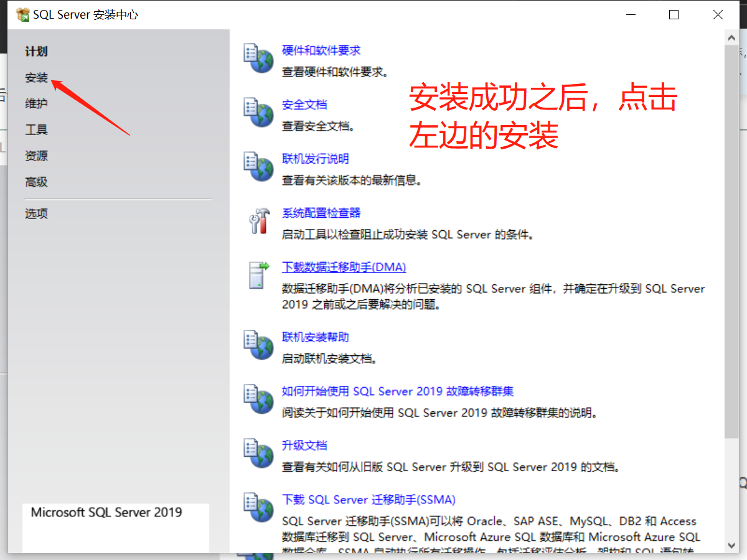Click the icon beside 硬件和软件要求

click(258, 58)
